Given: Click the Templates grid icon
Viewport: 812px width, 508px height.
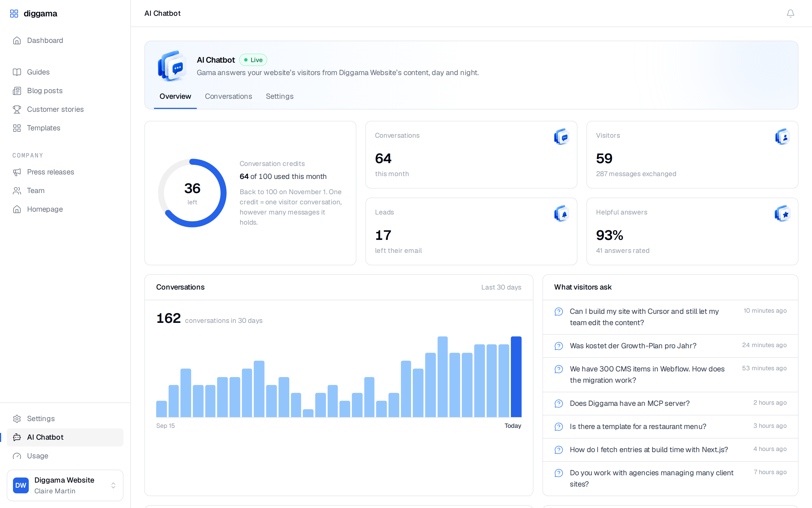Looking at the screenshot, I should coord(17,128).
